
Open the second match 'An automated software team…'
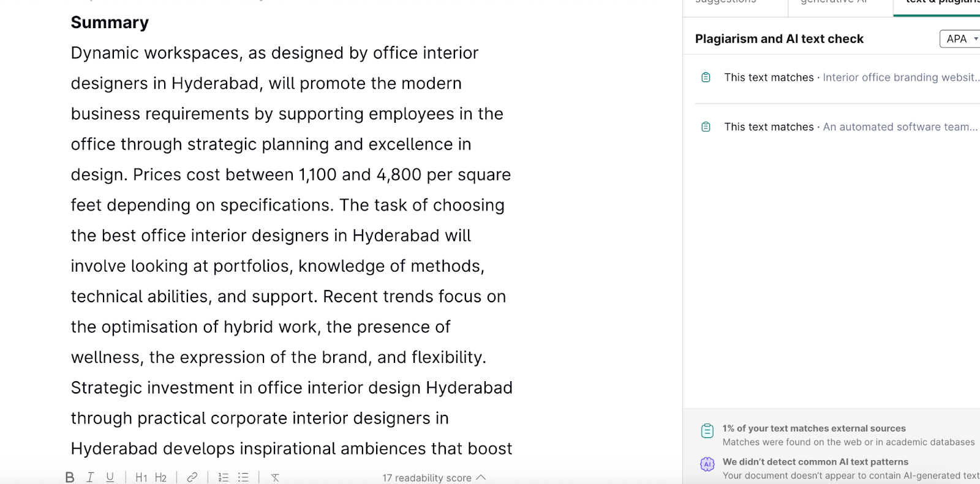pos(900,127)
